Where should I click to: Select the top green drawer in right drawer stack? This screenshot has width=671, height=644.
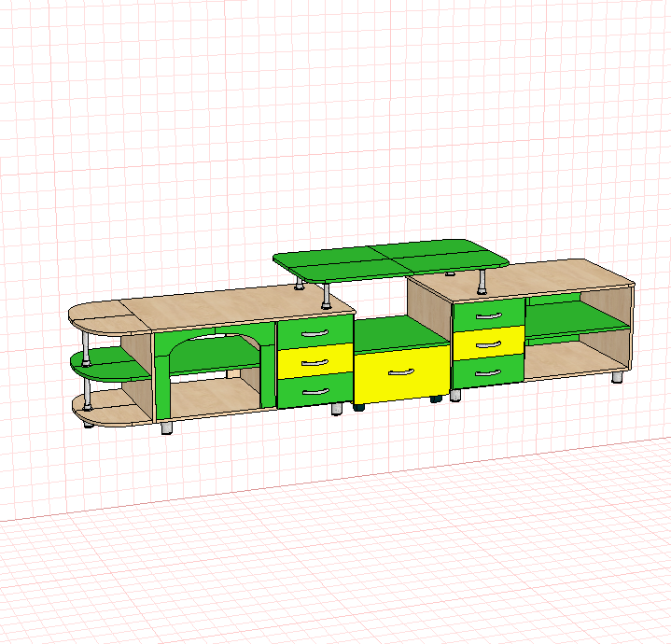[488, 315]
